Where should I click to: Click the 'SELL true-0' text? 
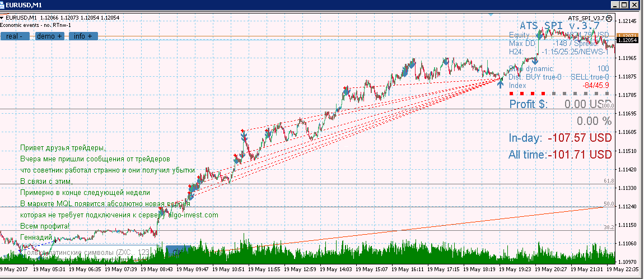click(590, 77)
